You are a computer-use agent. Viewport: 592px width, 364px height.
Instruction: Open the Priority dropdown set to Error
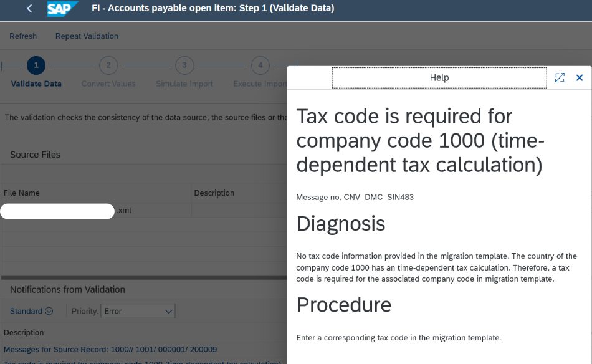pos(138,311)
